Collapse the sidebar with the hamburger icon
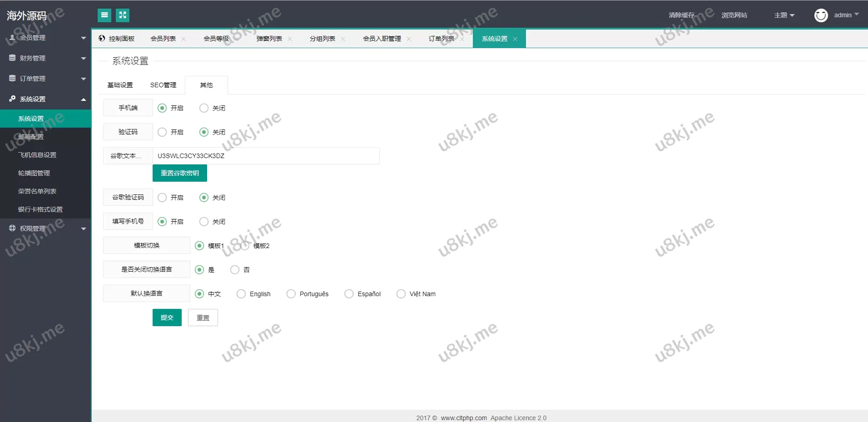868x422 pixels. click(x=104, y=15)
